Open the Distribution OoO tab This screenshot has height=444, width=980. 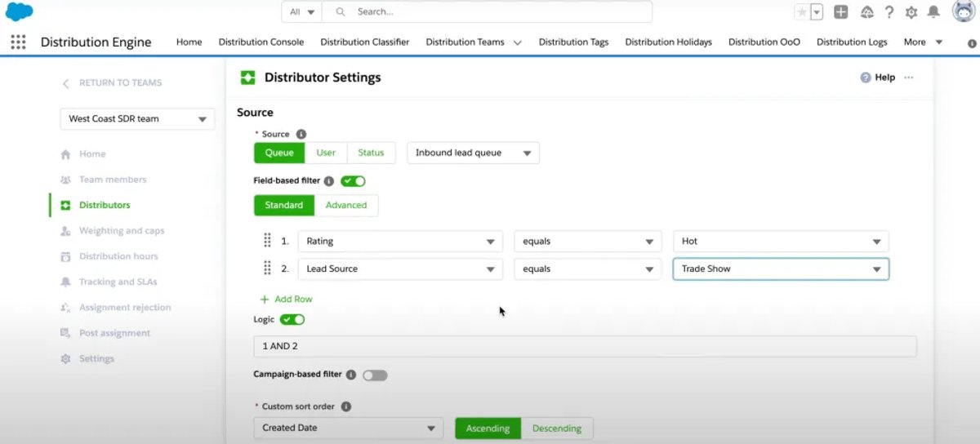(764, 42)
